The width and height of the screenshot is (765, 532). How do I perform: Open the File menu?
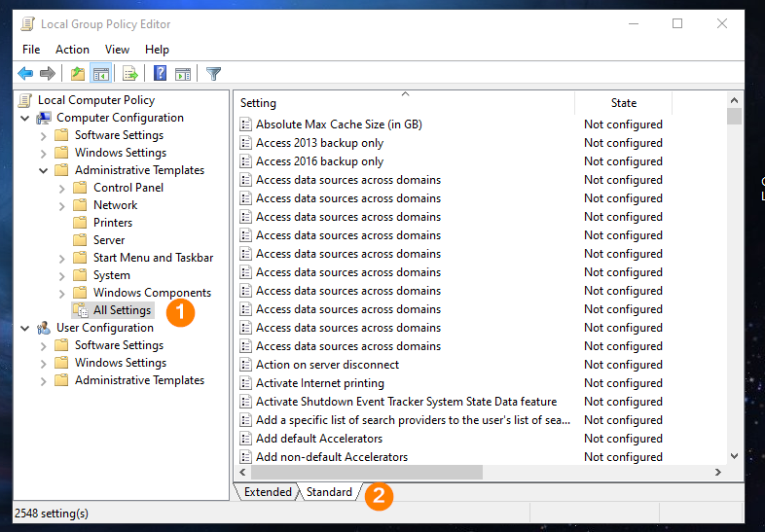(x=31, y=50)
